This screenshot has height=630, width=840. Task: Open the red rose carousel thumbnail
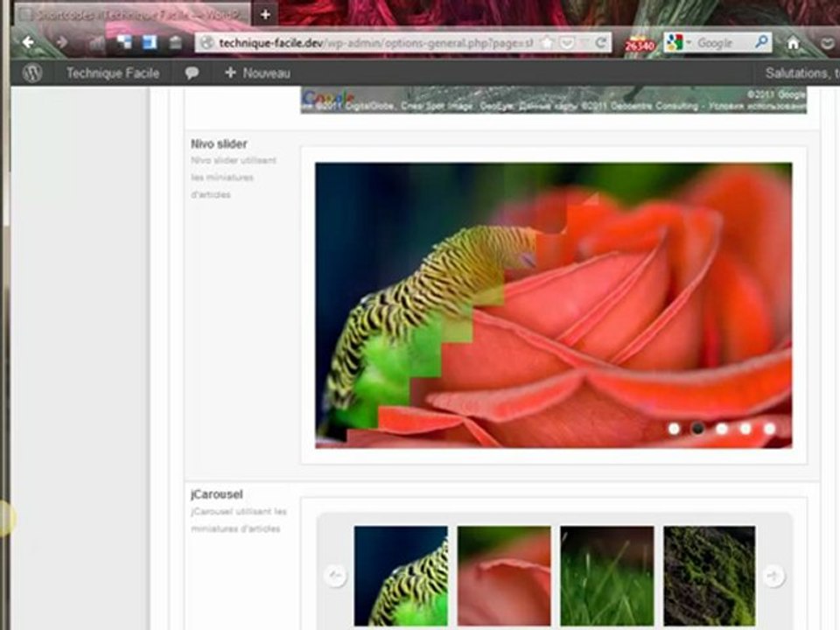point(504,576)
